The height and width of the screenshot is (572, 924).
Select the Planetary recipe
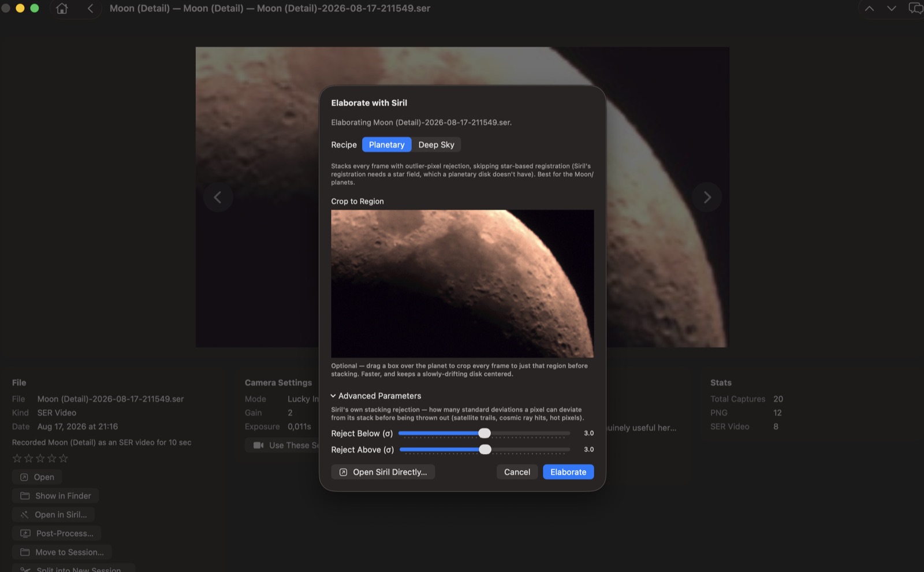coord(386,144)
